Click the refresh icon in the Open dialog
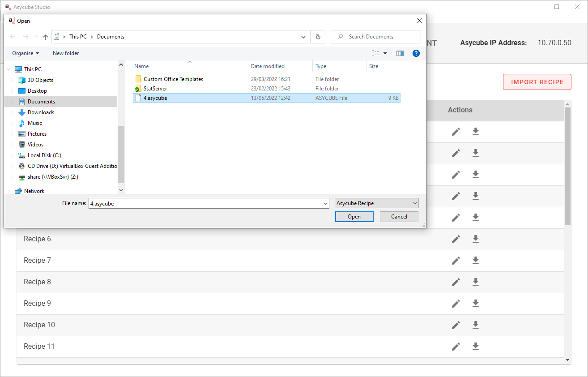Screen dimensions: 588x377 click(318, 37)
